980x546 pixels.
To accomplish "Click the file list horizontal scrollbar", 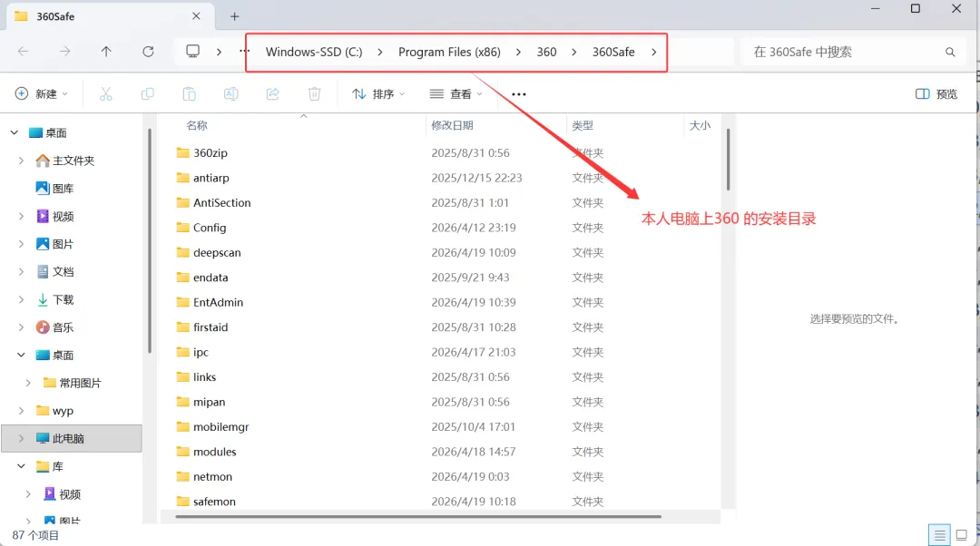I will tap(418, 517).
